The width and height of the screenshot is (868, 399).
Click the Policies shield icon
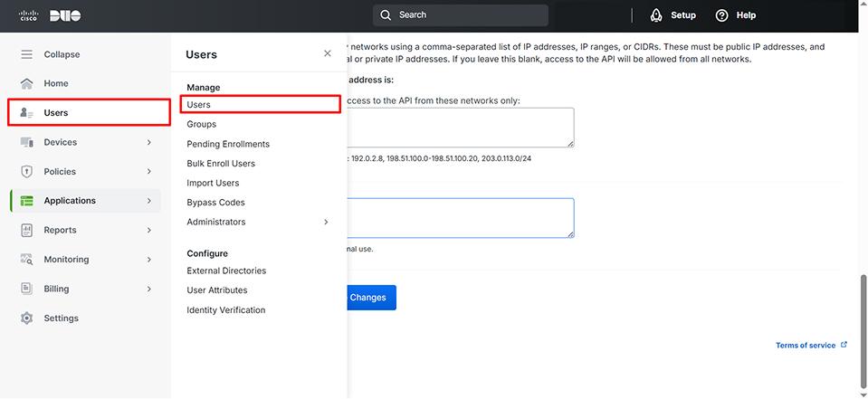click(26, 172)
